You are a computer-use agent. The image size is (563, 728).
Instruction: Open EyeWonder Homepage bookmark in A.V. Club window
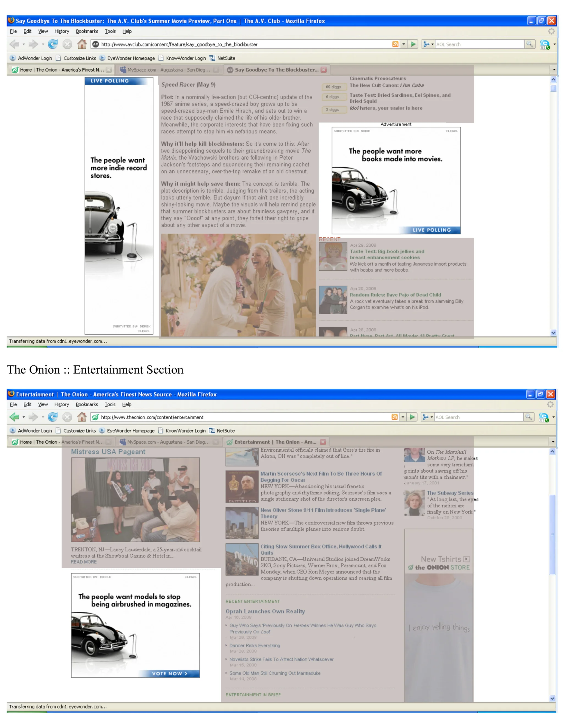[x=127, y=58]
